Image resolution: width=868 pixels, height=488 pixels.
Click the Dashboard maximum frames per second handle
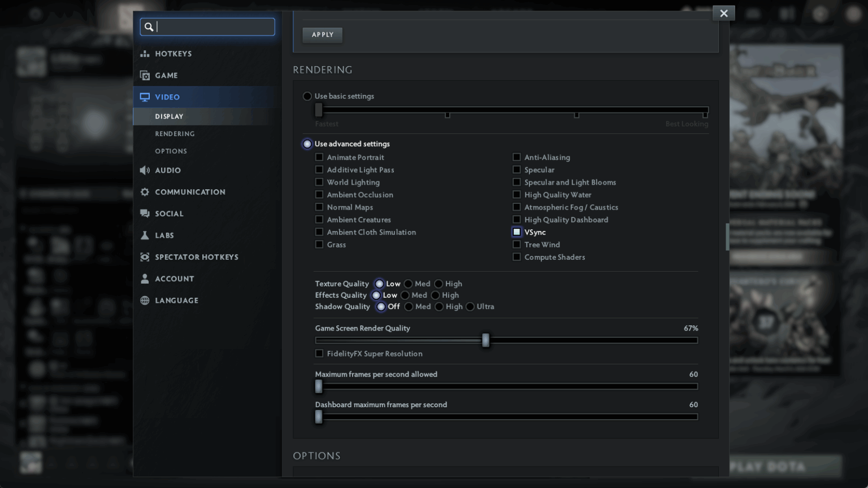[x=319, y=417]
